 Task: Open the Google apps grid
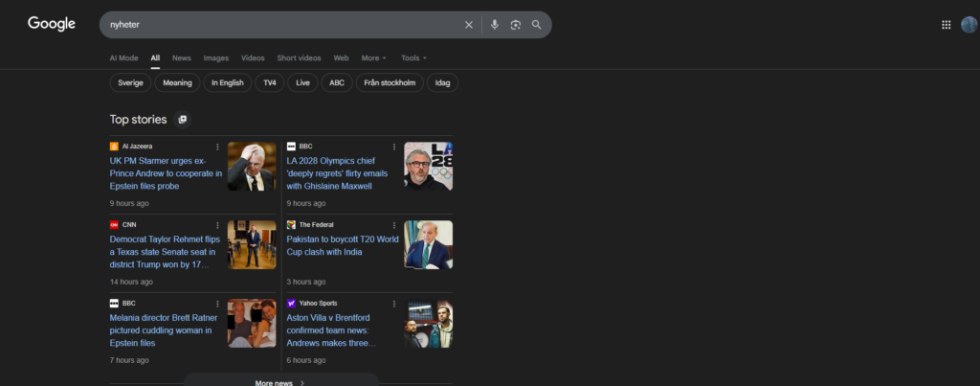click(947, 25)
